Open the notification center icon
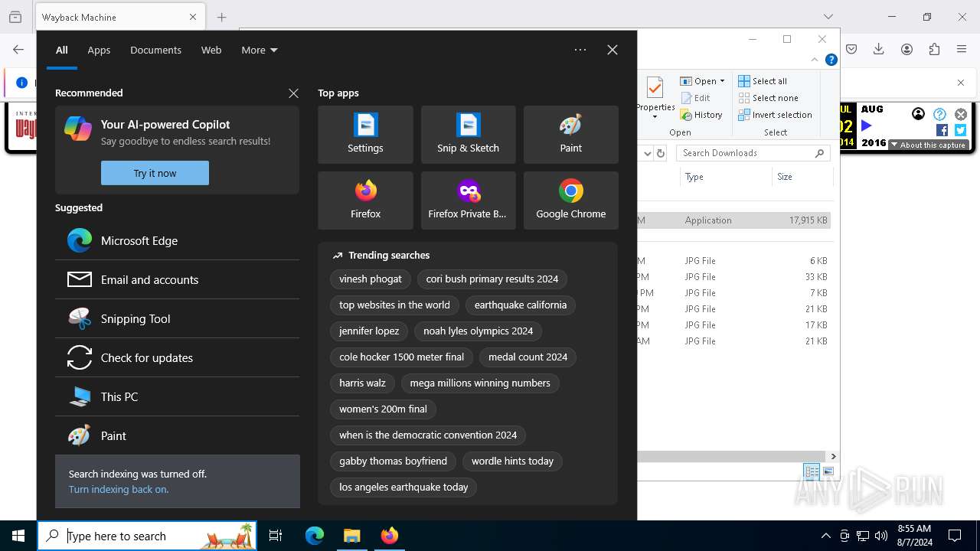The image size is (980, 551). point(955,536)
